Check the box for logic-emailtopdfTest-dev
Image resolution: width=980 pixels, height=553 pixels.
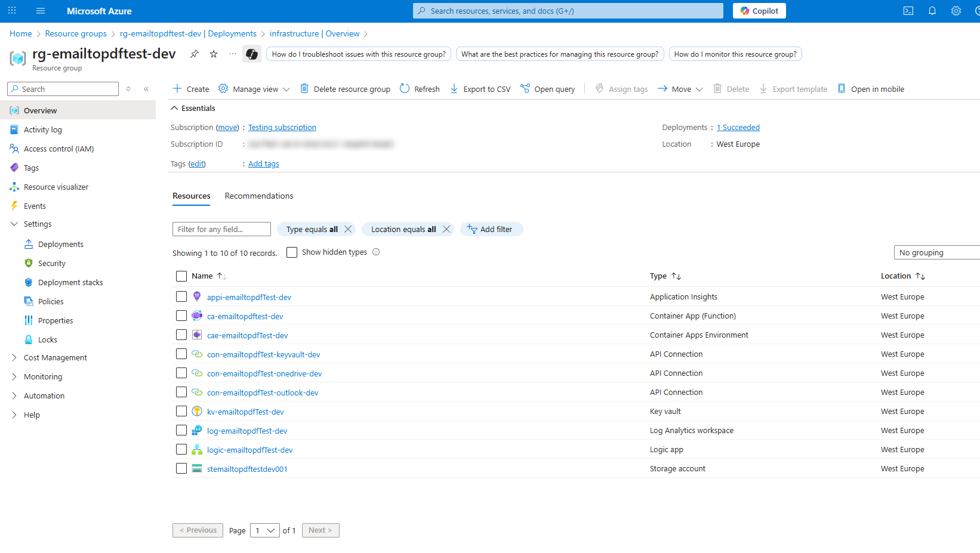tap(181, 449)
